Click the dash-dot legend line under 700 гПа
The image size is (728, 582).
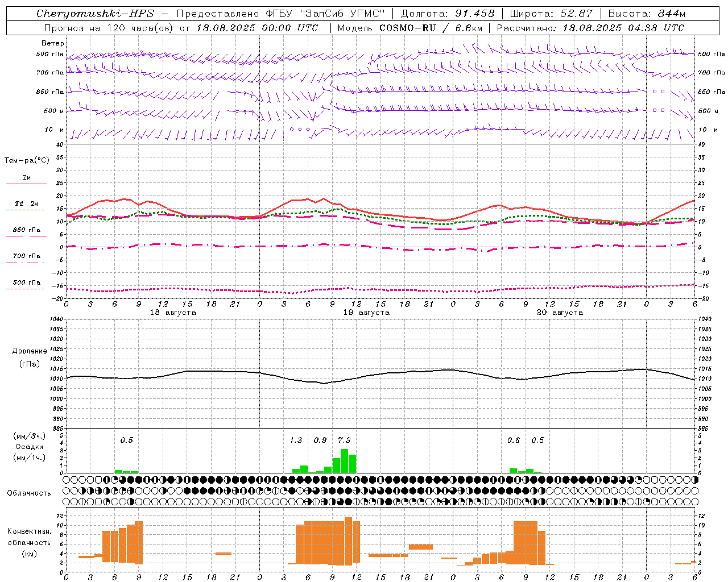(x=26, y=263)
